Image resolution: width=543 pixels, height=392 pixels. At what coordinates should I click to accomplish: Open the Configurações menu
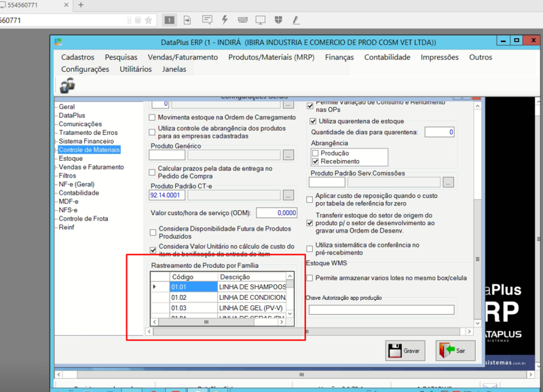coord(85,69)
